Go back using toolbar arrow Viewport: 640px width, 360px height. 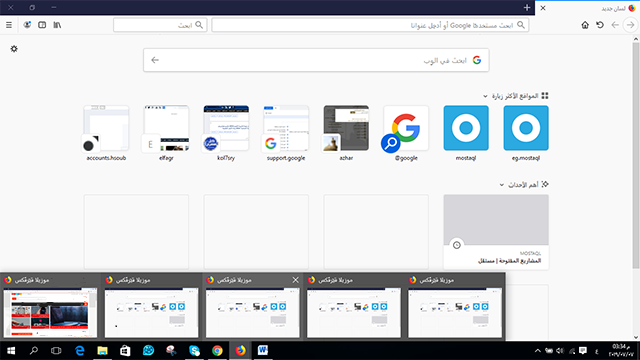[615, 25]
